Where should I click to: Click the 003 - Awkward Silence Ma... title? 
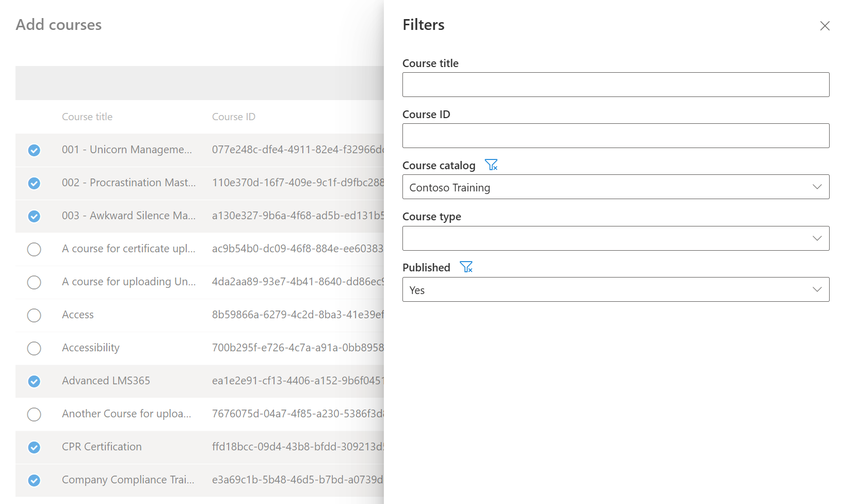pyautogui.click(x=129, y=216)
